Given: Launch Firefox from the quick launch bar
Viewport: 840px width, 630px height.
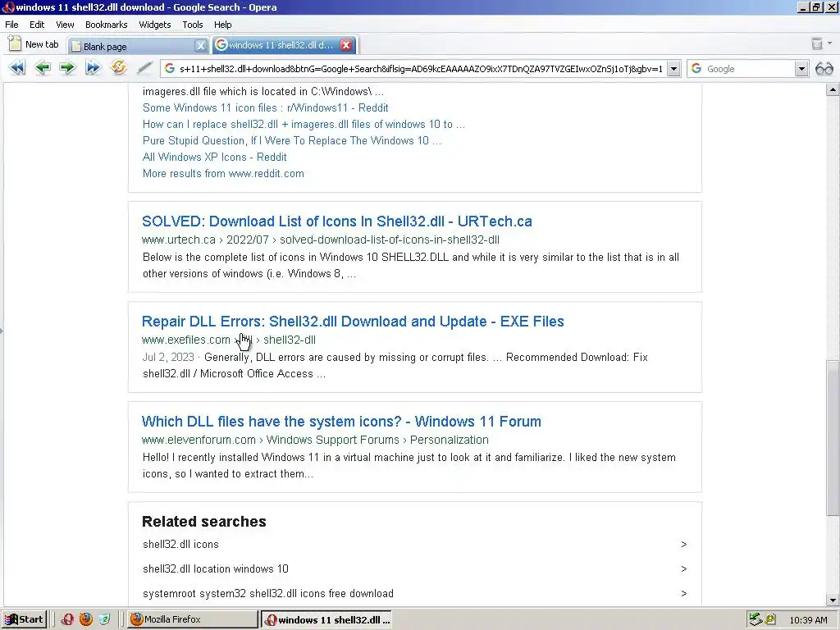Looking at the screenshot, I should pyautogui.click(x=85, y=619).
